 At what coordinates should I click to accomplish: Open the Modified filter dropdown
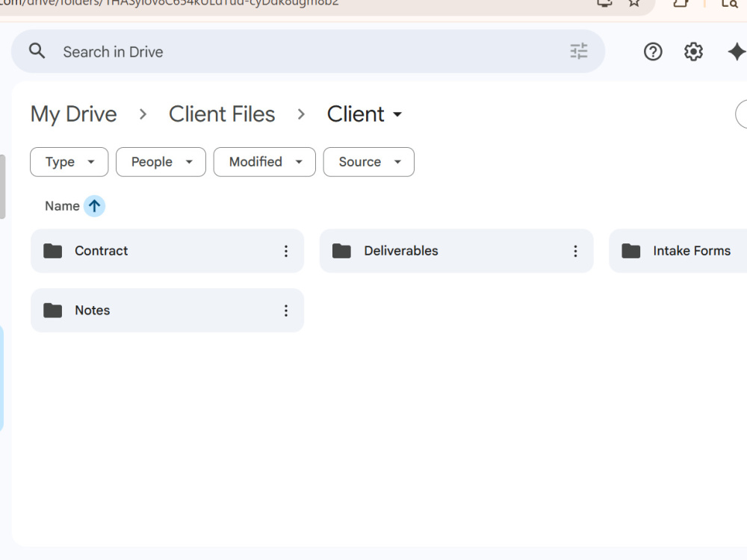pyautogui.click(x=264, y=162)
